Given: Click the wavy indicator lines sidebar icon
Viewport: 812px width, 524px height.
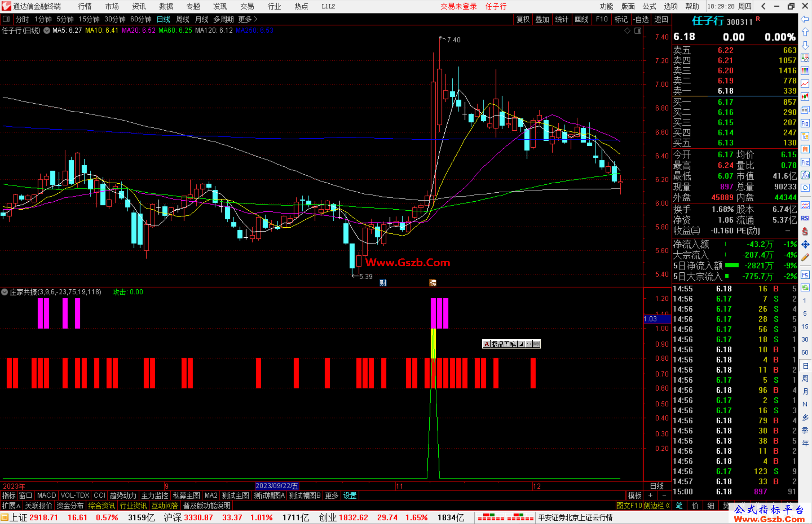Looking at the screenshot, I should tap(805, 205).
